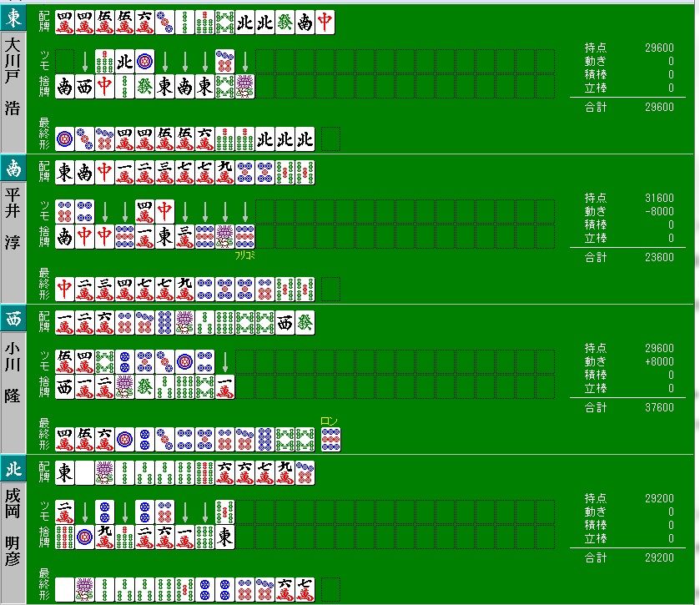This screenshot has height=605, width=700.
Task: Select the 九萬 tile in North's 配牌 row
Action: click(285, 473)
